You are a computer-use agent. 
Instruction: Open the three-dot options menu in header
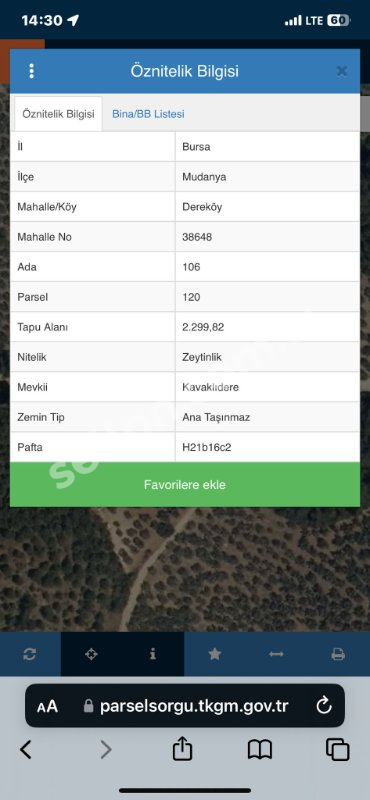[x=32, y=71]
